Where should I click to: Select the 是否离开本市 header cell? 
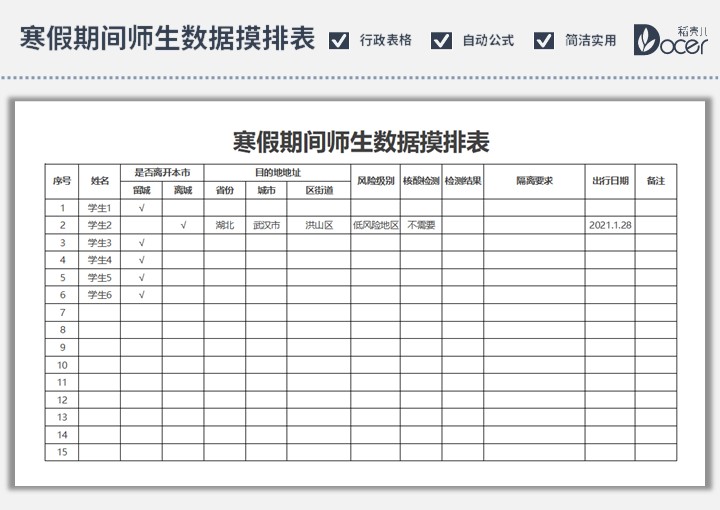pos(162,173)
